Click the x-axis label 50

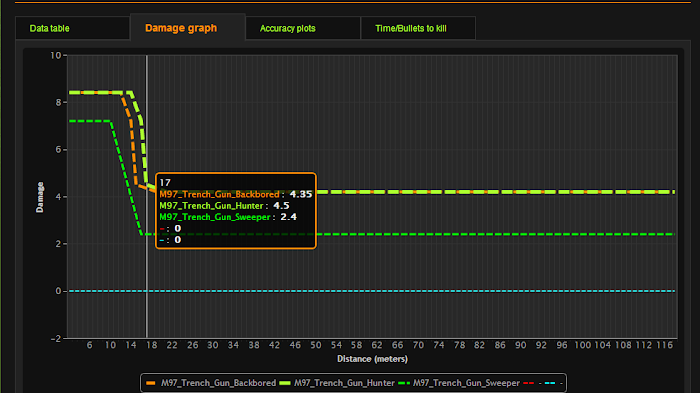[x=316, y=345]
